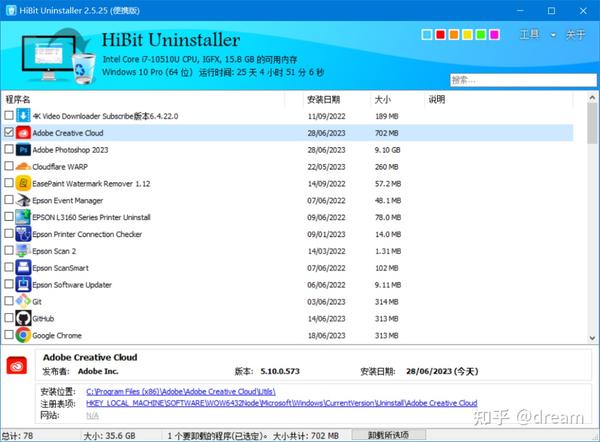
Task: Select the Google Chrome row name
Action: coord(57,335)
